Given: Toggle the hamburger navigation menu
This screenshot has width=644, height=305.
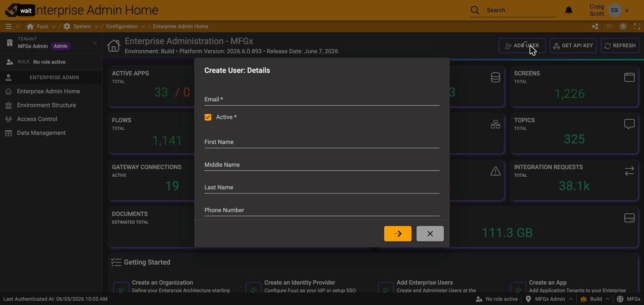Looking at the screenshot, I should click(x=8, y=26).
